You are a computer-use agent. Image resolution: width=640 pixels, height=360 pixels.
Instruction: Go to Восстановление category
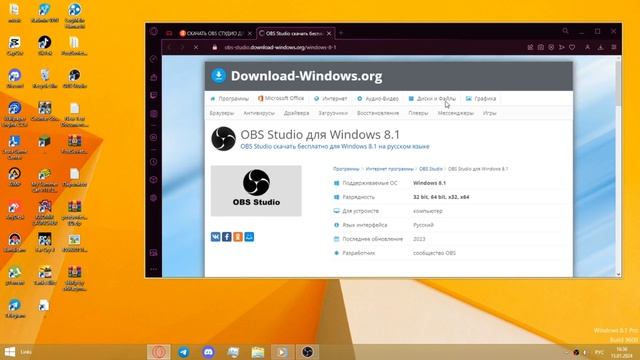378,113
